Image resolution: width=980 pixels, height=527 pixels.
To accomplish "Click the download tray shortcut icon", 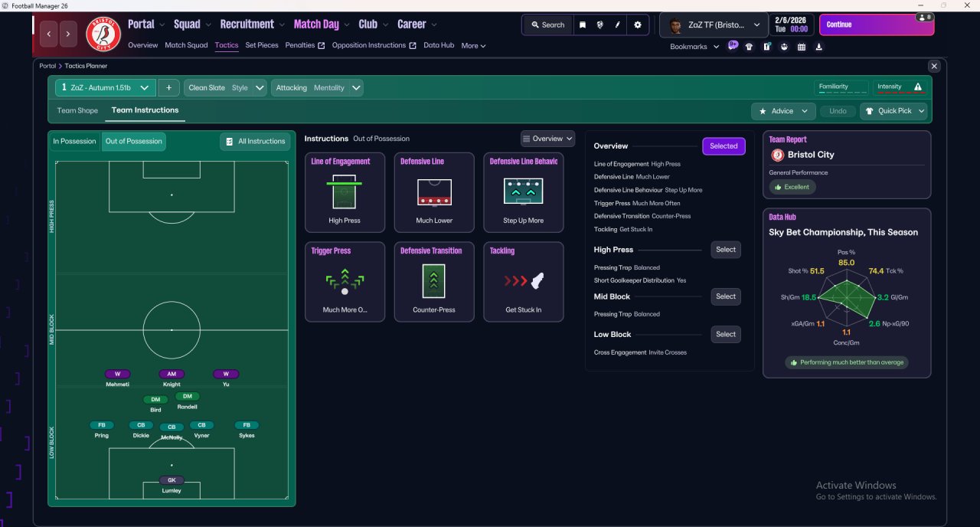I will pyautogui.click(x=819, y=47).
